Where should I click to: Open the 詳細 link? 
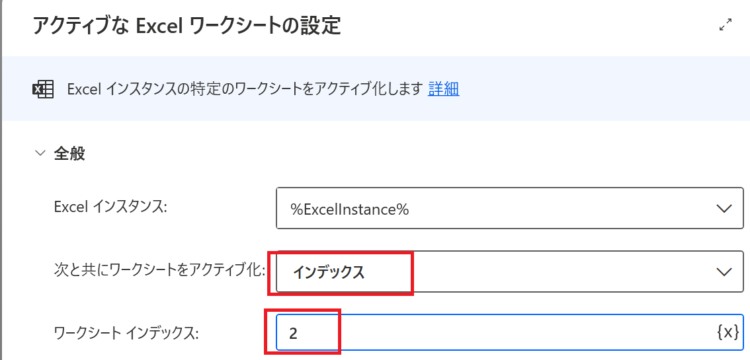pyautogui.click(x=444, y=89)
